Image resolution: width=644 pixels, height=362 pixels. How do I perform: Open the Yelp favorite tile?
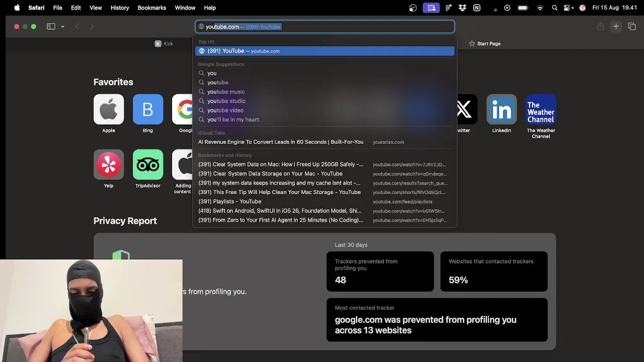click(x=109, y=164)
